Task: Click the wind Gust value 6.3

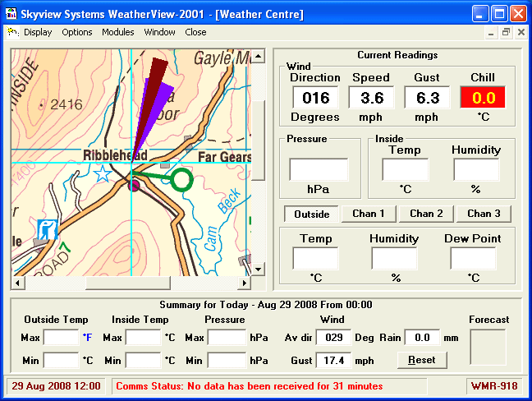Action: [428, 98]
